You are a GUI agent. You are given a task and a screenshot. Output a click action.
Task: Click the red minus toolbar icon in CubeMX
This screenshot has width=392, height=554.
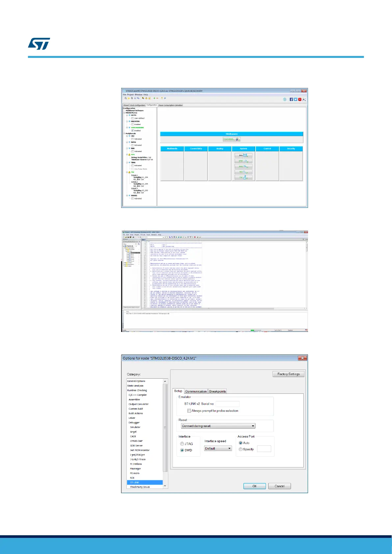(x=157, y=98)
